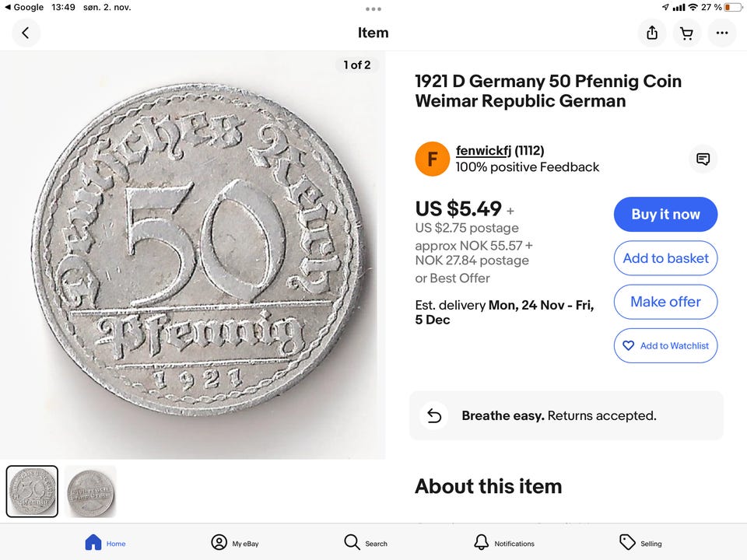The height and width of the screenshot is (560, 747).
Task: Tap the back arrow icon
Action: pos(26,33)
